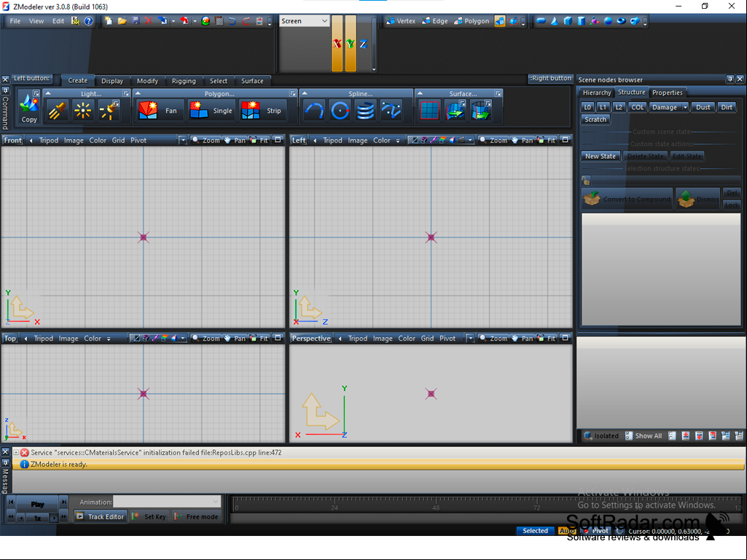Viewport: 747px width, 560px height.
Task: Collapse the Surface tools group
Action: point(420,93)
